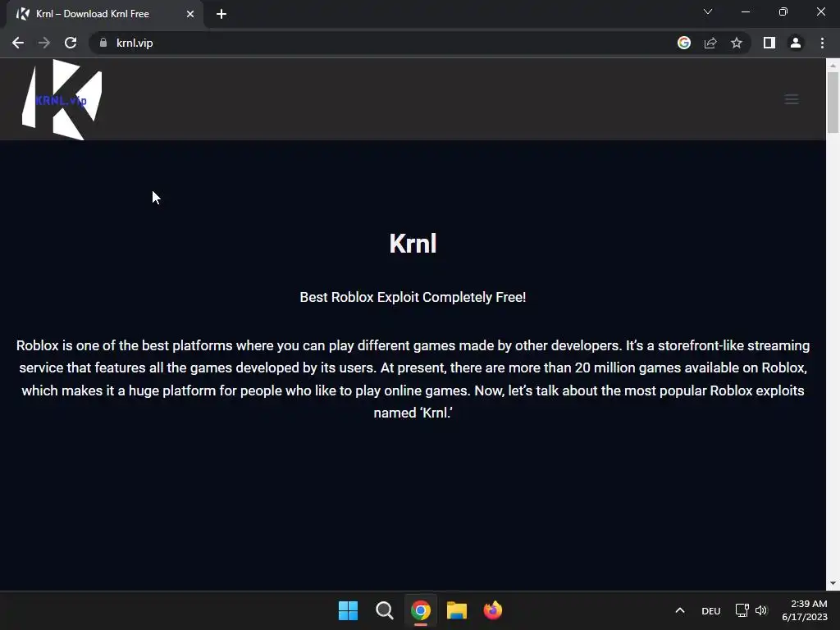Expand the tab search dropdown arrow
840x630 pixels.
tap(708, 11)
